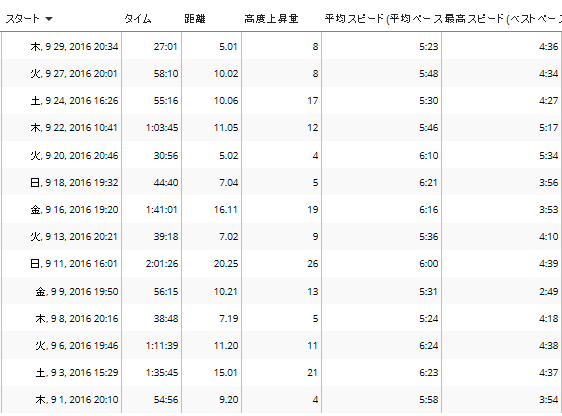Click the time value 54:56
562x416 pixels.
[166, 400]
